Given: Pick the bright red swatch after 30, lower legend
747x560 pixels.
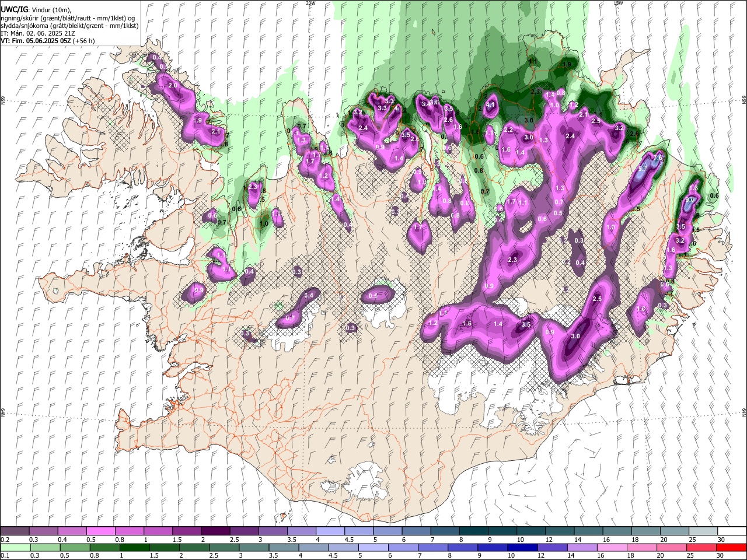Looking at the screenshot, I should coord(732,547).
